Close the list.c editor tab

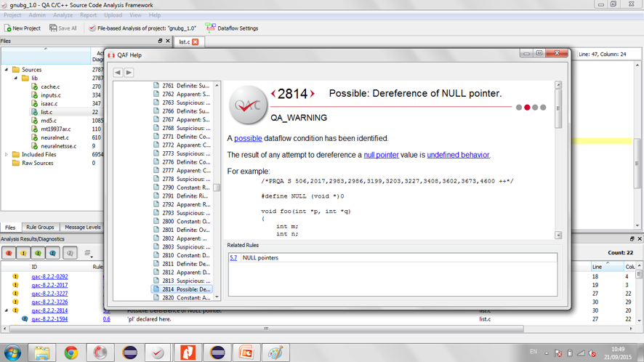[195, 42]
